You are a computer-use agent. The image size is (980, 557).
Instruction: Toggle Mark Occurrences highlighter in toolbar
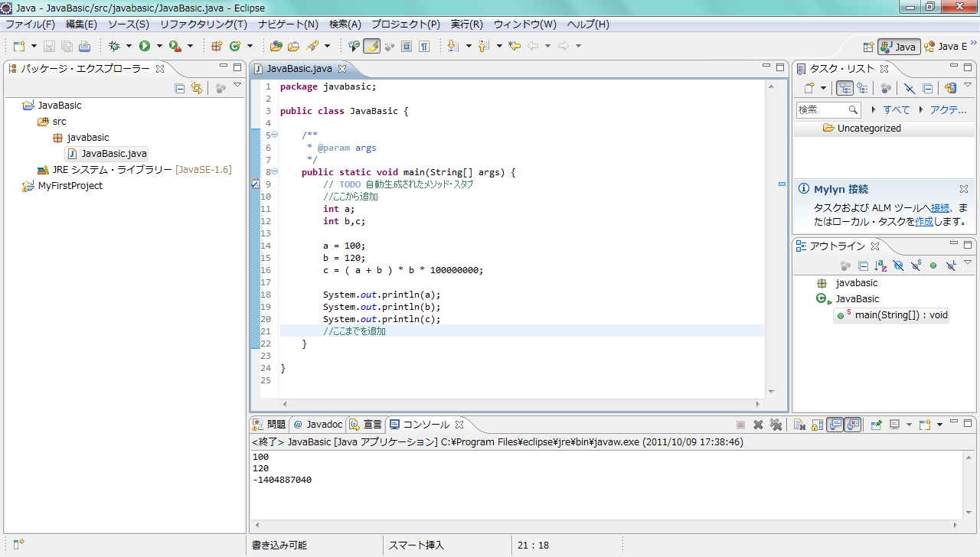click(371, 46)
